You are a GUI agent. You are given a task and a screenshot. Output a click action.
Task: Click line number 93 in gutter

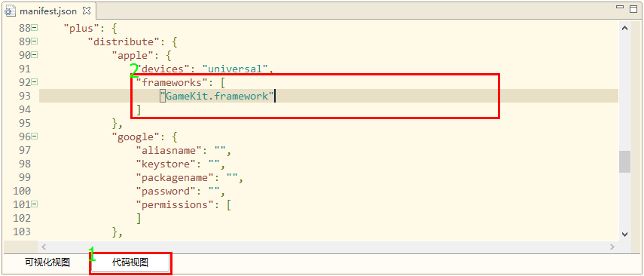point(25,96)
